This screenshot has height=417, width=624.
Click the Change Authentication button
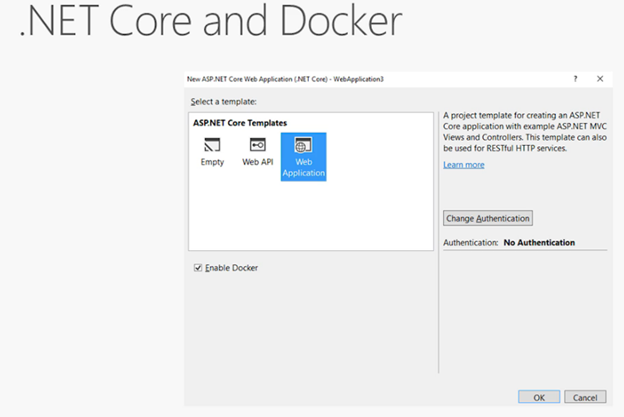488,218
